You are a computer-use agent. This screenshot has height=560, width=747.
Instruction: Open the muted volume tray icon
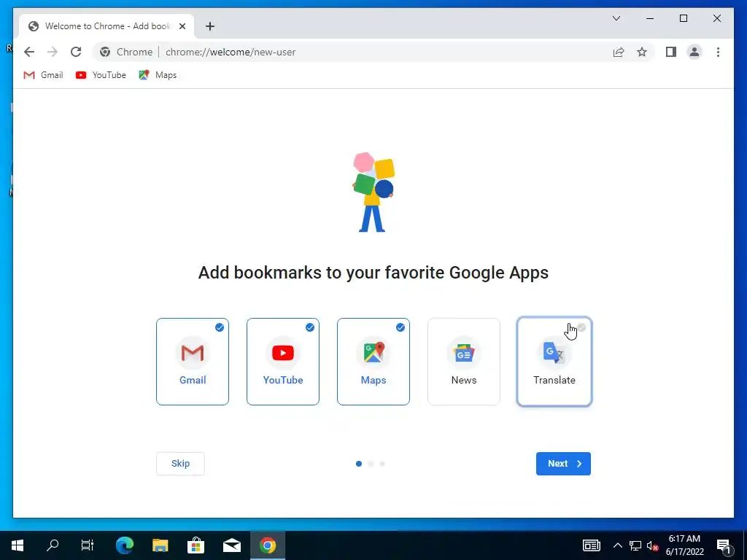(652, 545)
